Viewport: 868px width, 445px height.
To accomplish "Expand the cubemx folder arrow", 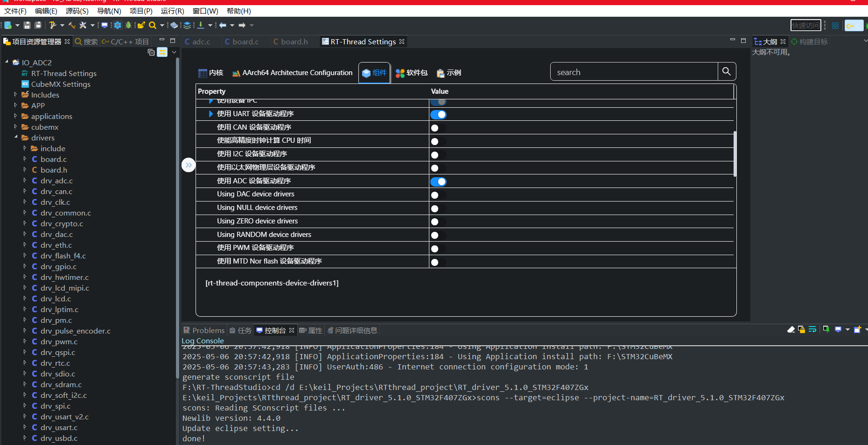I will [15, 126].
